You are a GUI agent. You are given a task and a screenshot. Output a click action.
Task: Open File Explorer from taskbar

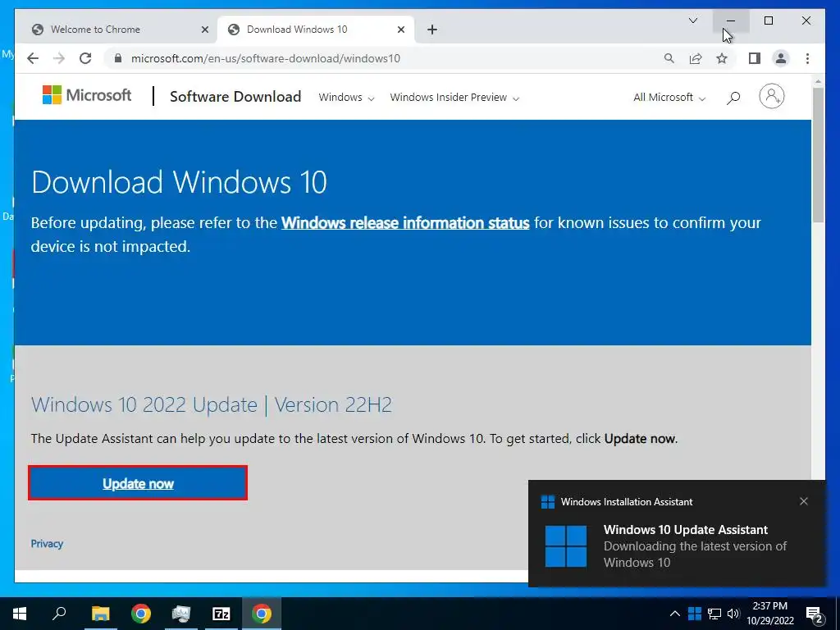point(100,614)
